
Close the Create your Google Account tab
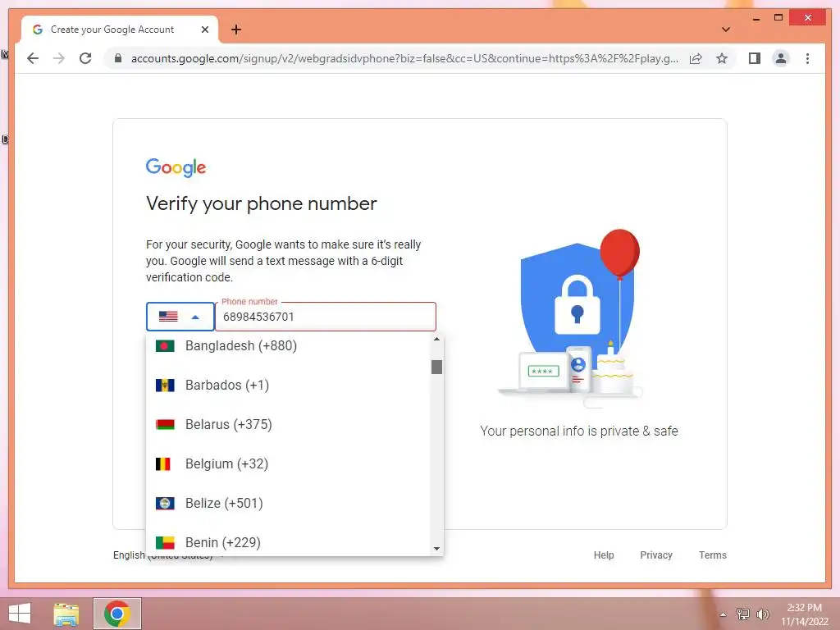point(204,30)
